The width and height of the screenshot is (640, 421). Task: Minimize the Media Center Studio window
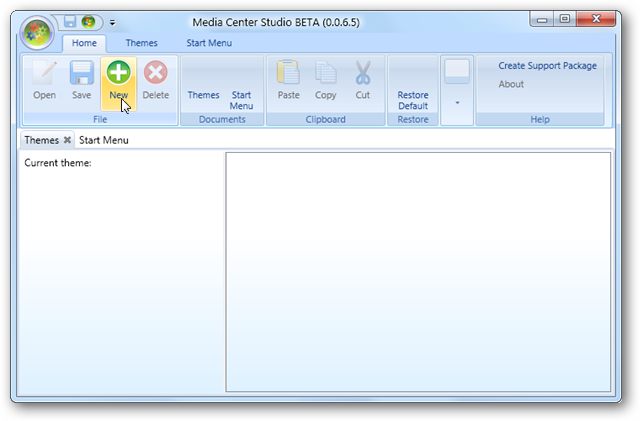point(542,19)
